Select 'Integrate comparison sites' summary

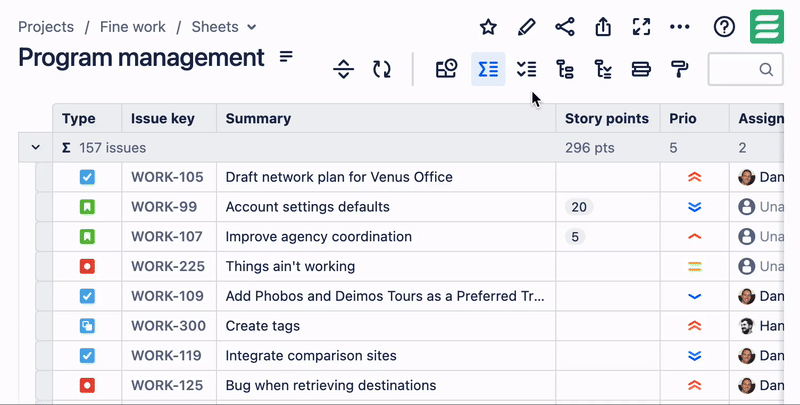[x=311, y=356]
